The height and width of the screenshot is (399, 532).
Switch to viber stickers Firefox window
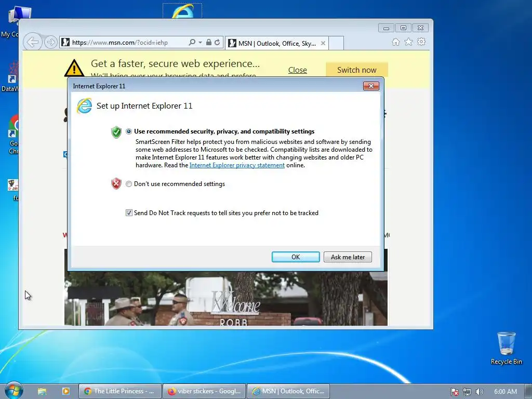pyautogui.click(x=205, y=391)
